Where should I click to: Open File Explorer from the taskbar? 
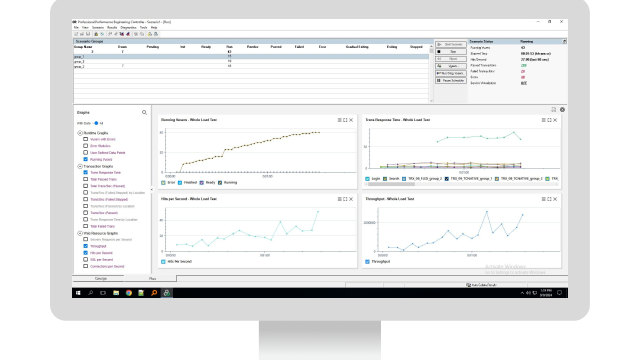pyautogui.click(x=116, y=293)
